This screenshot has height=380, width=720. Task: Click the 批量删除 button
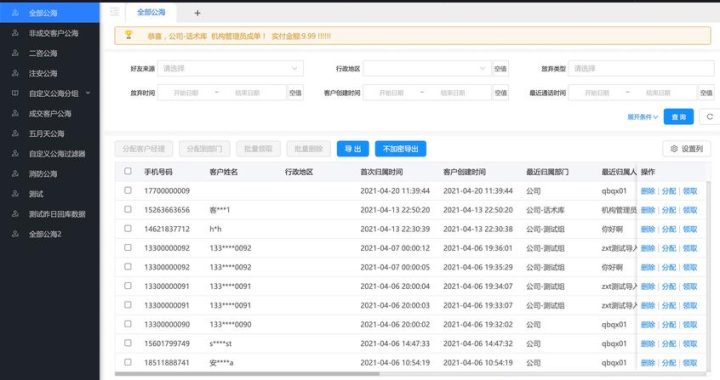[309, 149]
